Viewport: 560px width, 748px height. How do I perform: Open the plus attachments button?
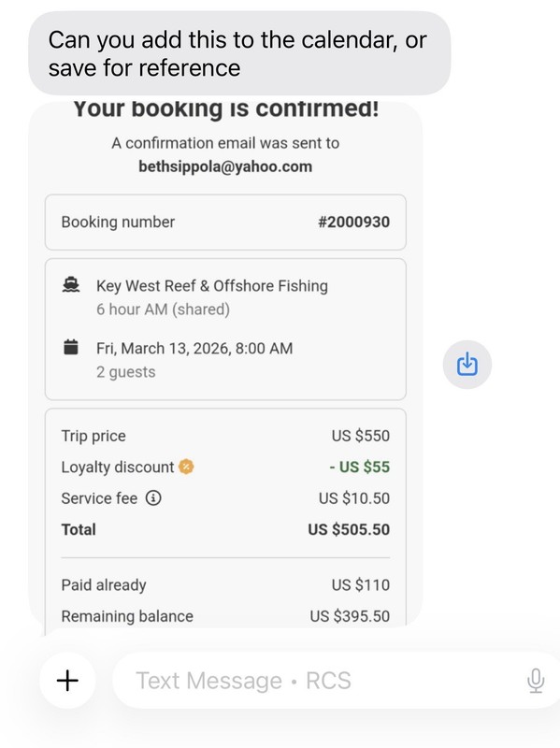click(x=67, y=681)
